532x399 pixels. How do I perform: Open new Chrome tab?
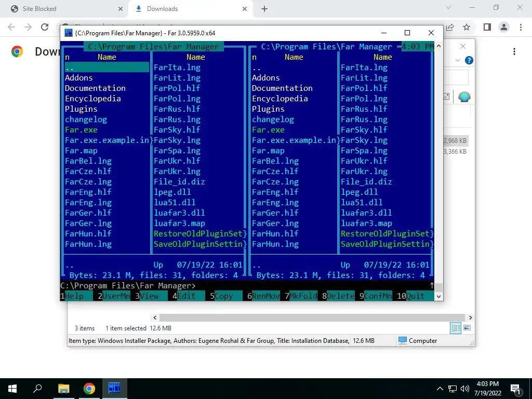[x=264, y=9]
